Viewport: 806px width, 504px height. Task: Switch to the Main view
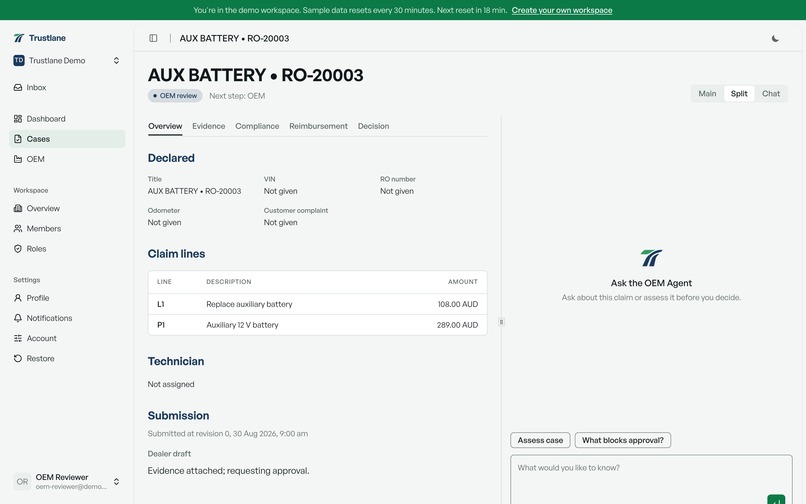[707, 94]
